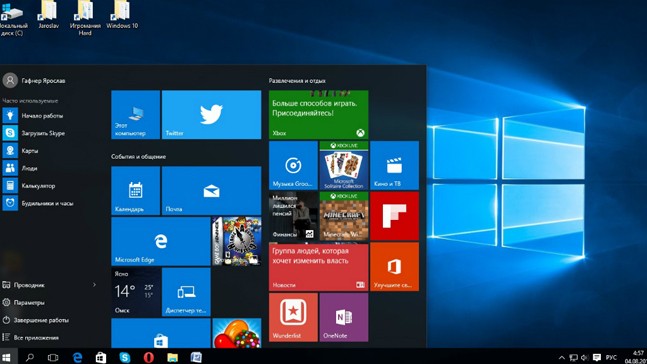Image resolution: width=647 pixels, height=364 pixels.
Task: Open the Финансы tile
Action: tap(293, 216)
